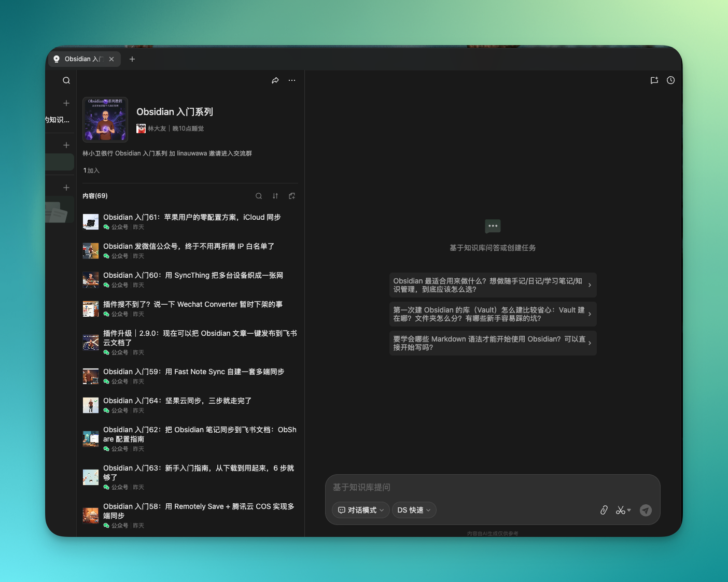Click the highlighted sidebar selection item
The height and width of the screenshot is (582, 728).
60,162
